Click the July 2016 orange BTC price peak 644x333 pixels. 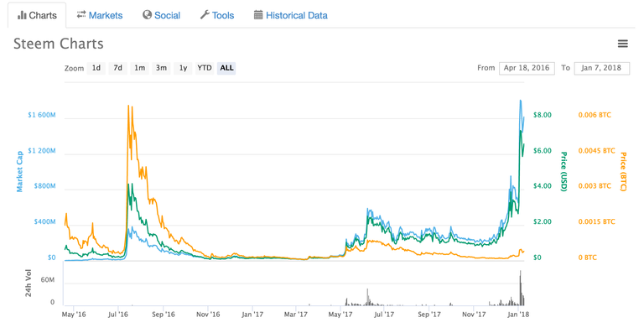[128, 107]
